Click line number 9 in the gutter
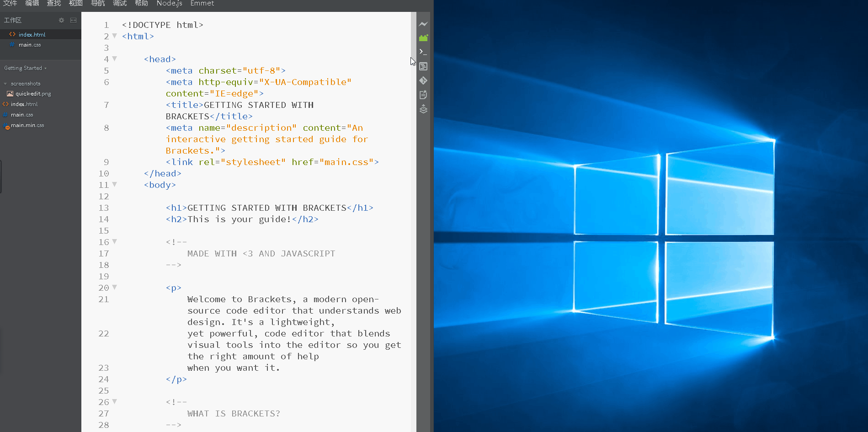This screenshot has height=432, width=868. pos(107,162)
